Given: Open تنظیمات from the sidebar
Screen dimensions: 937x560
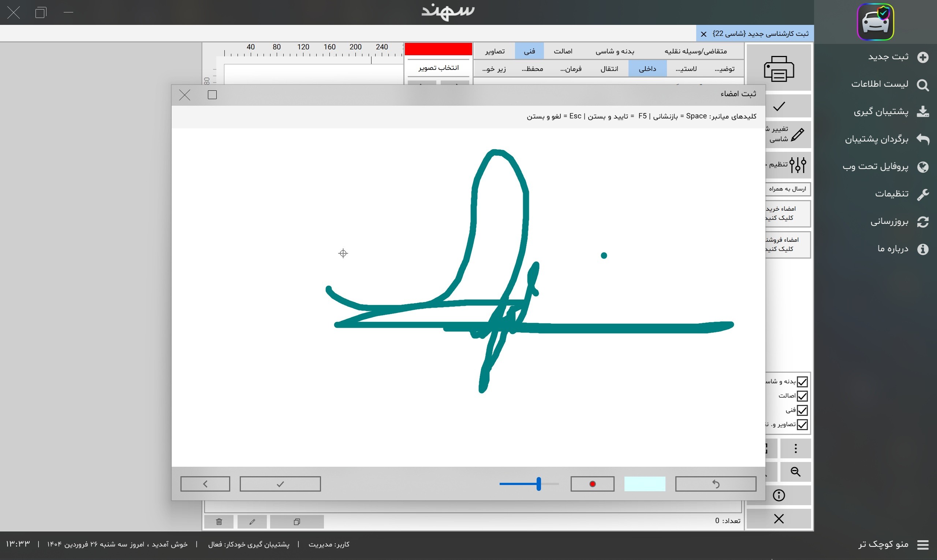Looking at the screenshot, I should click(x=892, y=193).
